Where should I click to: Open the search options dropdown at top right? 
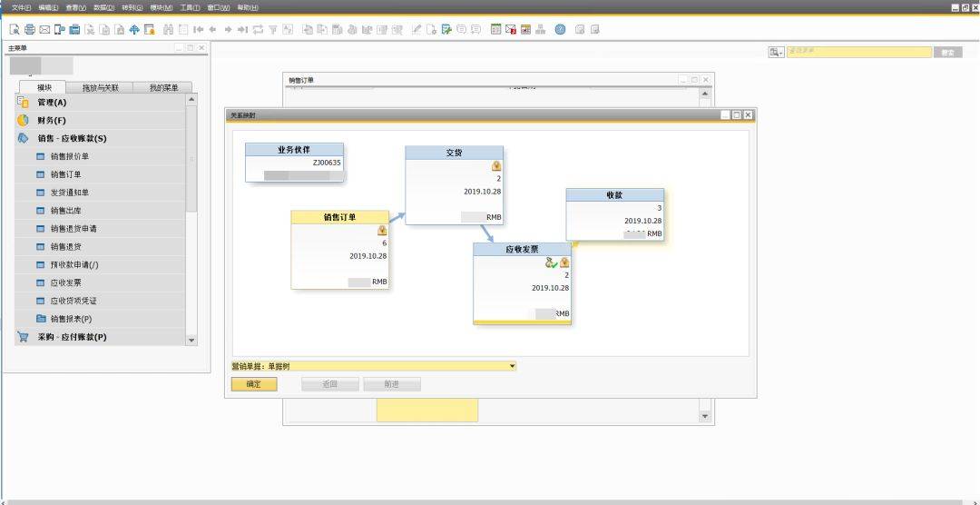[x=776, y=53]
